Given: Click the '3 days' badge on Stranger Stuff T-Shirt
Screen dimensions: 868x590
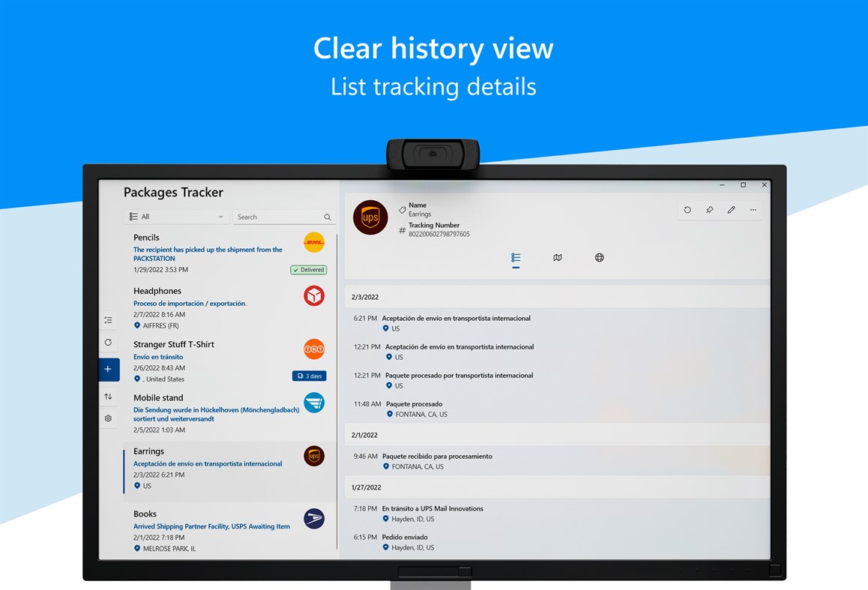Looking at the screenshot, I should click(309, 376).
